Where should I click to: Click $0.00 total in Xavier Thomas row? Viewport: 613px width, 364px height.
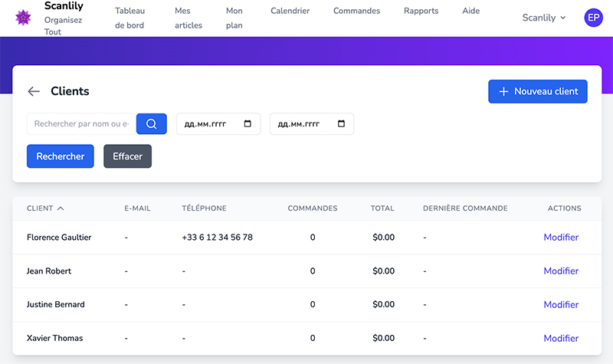coord(384,338)
